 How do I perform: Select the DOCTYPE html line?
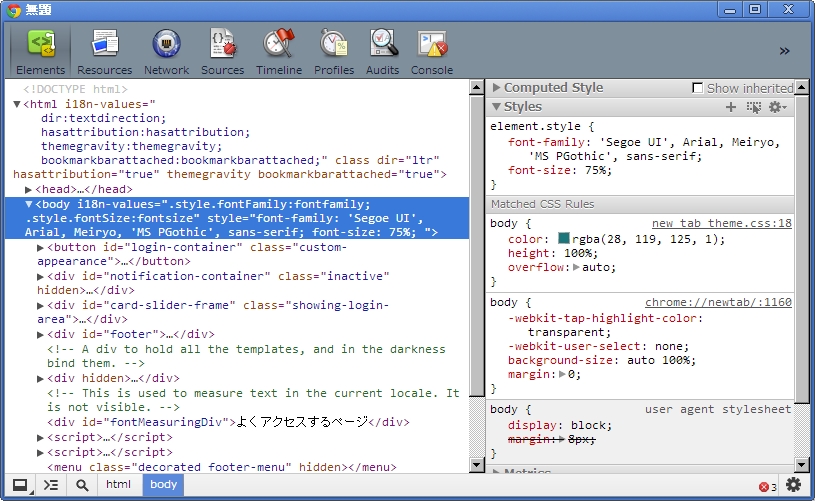point(75,89)
